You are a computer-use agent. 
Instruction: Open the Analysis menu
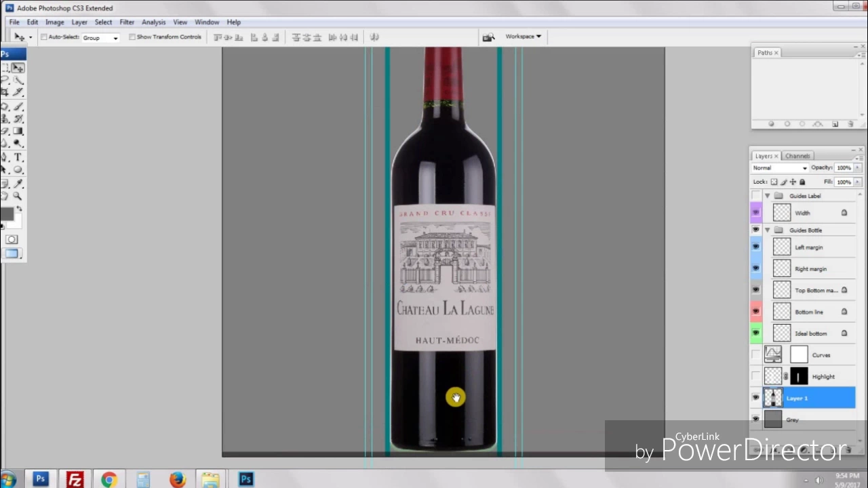[x=154, y=22]
